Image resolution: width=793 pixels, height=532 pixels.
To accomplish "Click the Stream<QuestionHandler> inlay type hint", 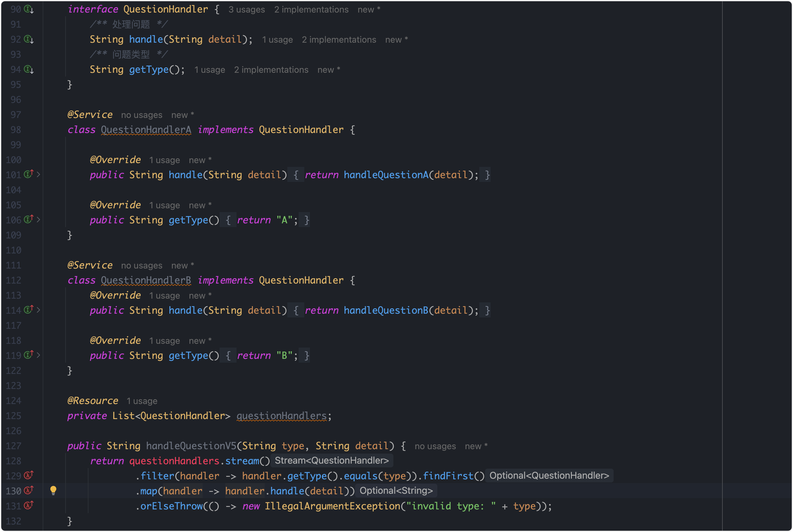I will (332, 460).
